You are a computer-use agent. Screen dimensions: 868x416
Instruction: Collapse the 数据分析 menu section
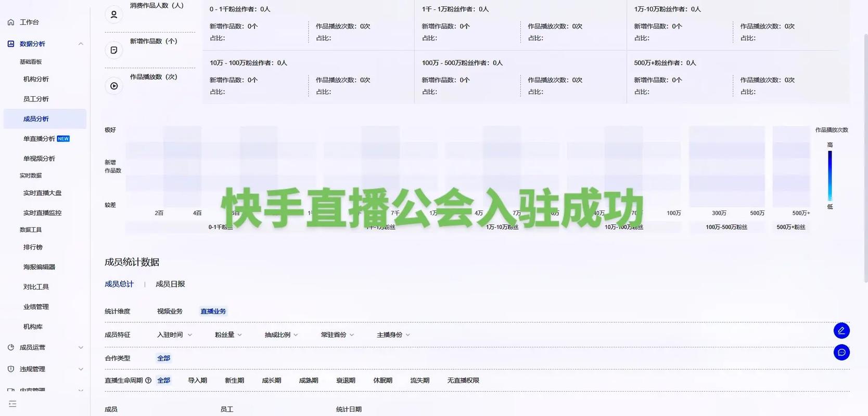(x=81, y=44)
